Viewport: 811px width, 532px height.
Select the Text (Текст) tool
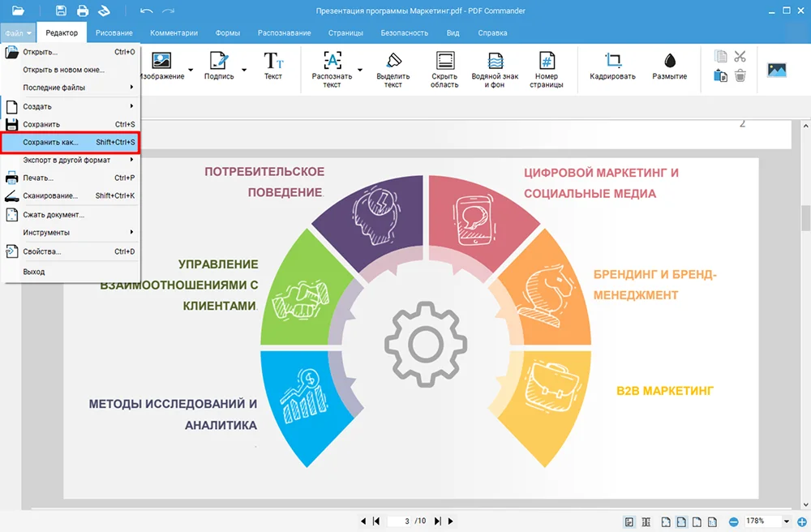pos(273,66)
